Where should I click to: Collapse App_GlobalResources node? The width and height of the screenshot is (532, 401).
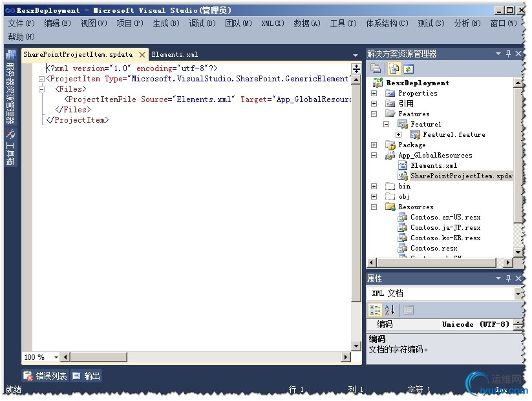pyautogui.click(x=374, y=155)
